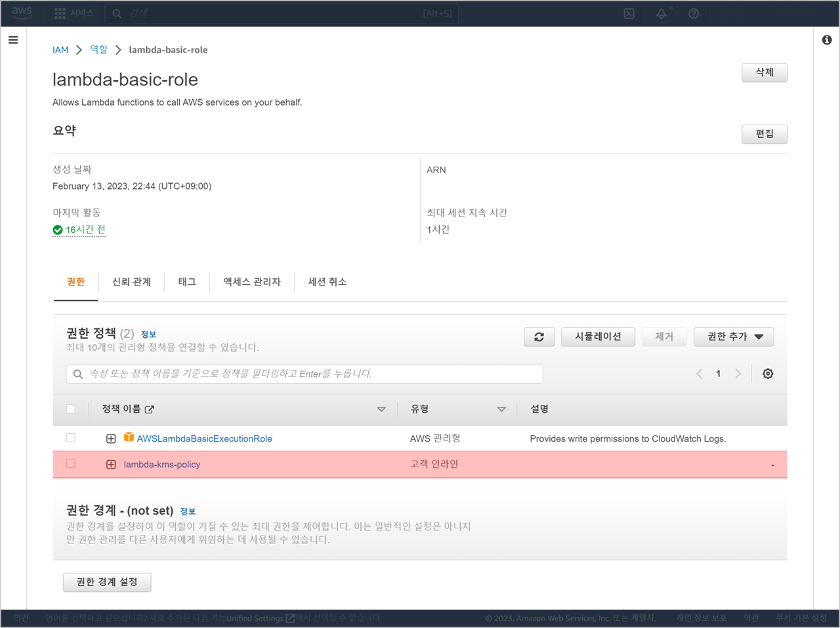Viewport: 840px width, 628px height.
Task: Click the orange AWS managed policy box icon
Action: (x=129, y=437)
